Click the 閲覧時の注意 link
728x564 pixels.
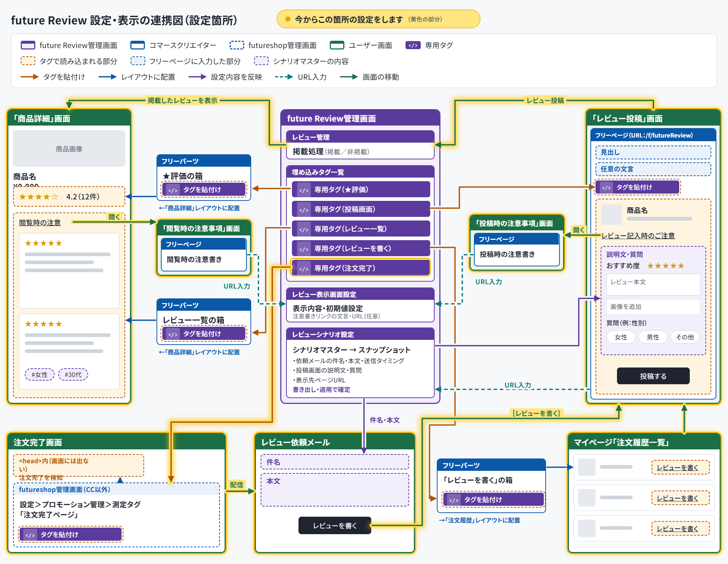pyautogui.click(x=40, y=223)
